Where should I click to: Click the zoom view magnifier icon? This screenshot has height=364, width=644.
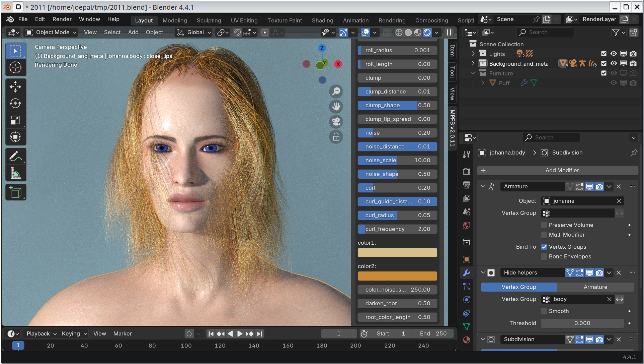coord(336,91)
